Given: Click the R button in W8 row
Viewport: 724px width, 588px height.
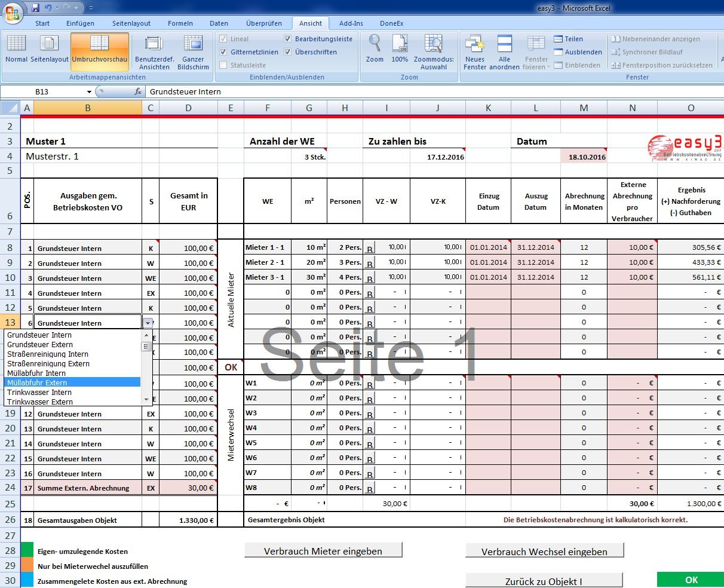Looking at the screenshot, I should tap(369, 489).
